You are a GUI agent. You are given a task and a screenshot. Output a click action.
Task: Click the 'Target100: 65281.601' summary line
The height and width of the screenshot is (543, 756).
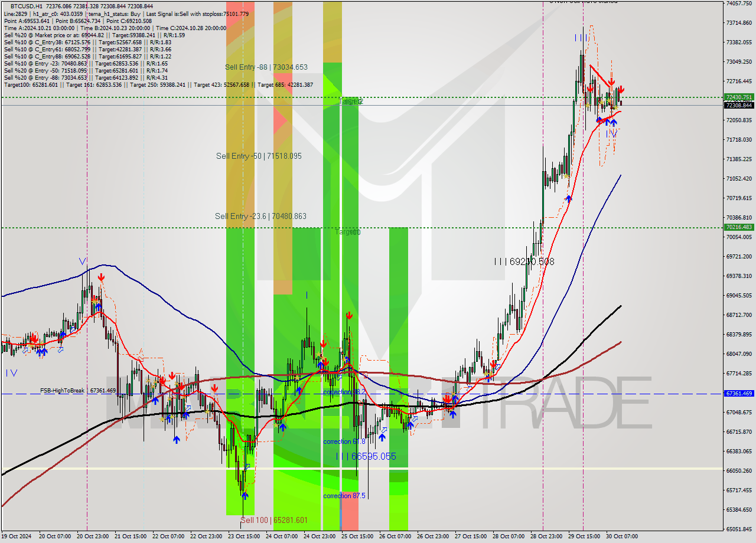158,85
